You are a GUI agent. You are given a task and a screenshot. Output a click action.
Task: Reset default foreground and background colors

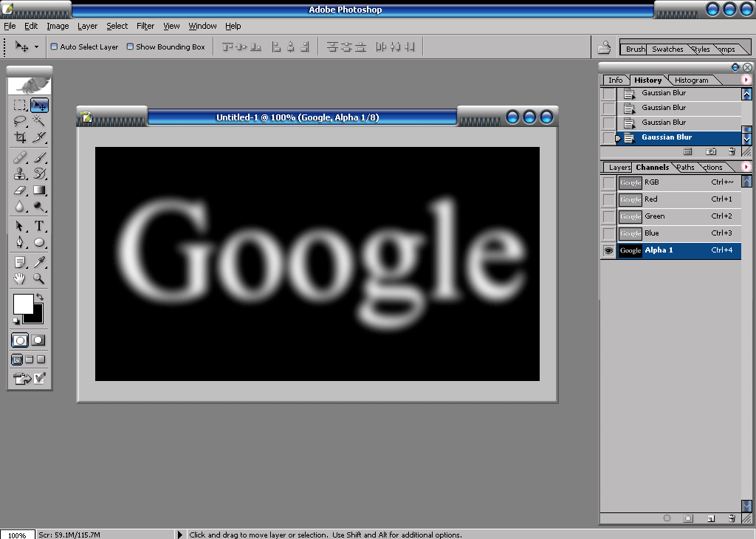16,320
